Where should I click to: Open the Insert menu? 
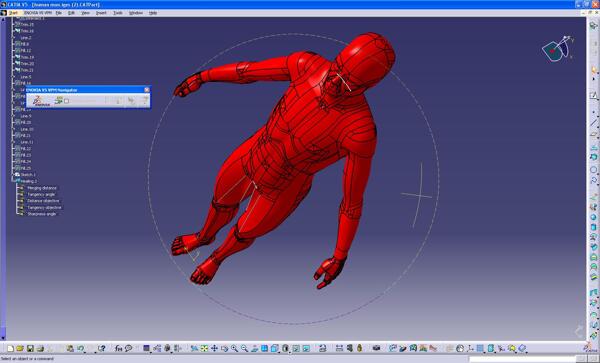pos(101,13)
